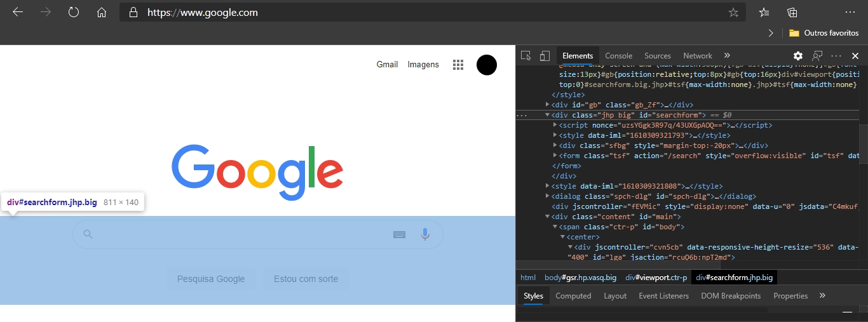Screen dimensions: 868x322
Task: Go back using the browser back arrow
Action: point(18,12)
